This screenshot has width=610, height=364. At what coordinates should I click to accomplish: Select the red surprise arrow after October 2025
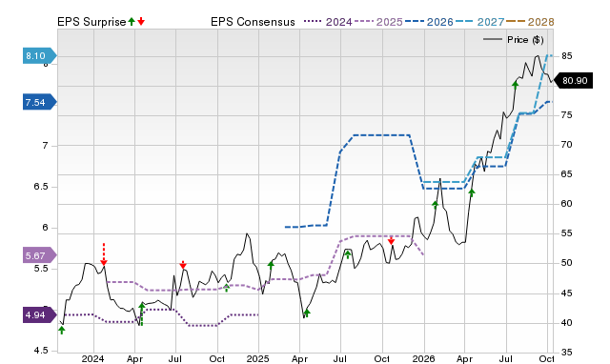click(x=392, y=240)
